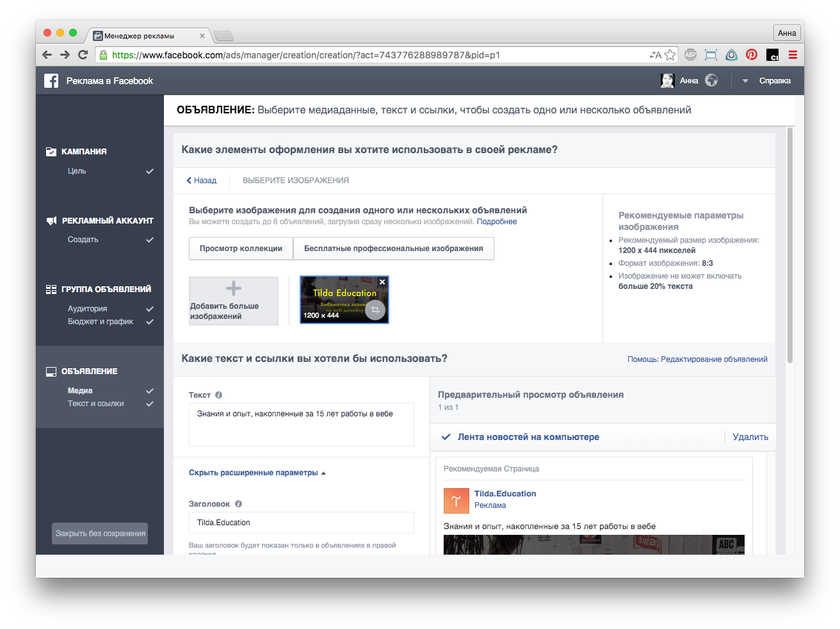This screenshot has height=629, width=840.
Task: Go back using the Назад link
Action: 202,181
